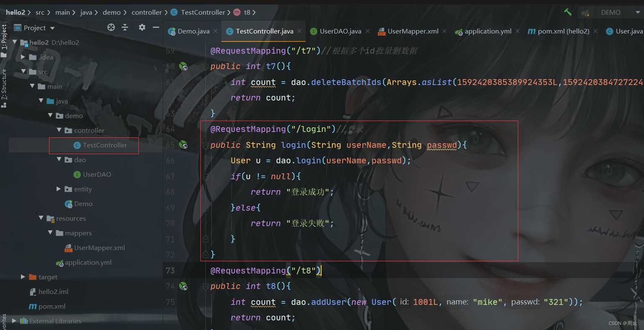Expand External Libraries node

click(14, 321)
